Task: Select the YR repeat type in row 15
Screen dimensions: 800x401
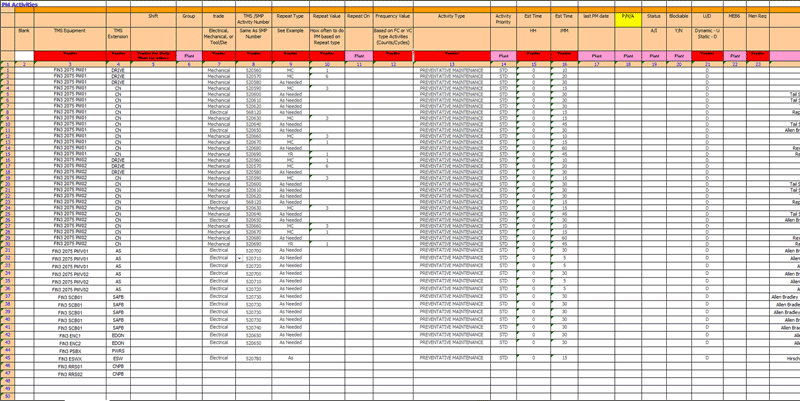Action: coord(290,154)
